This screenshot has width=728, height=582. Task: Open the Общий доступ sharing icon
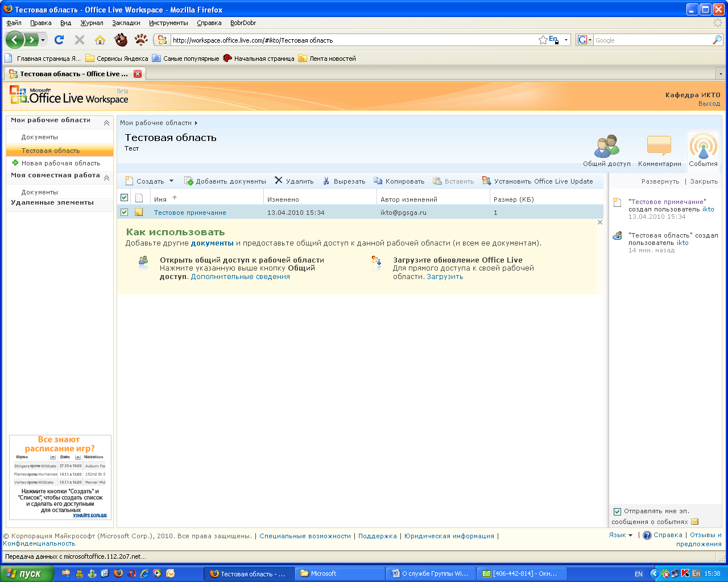(607, 151)
